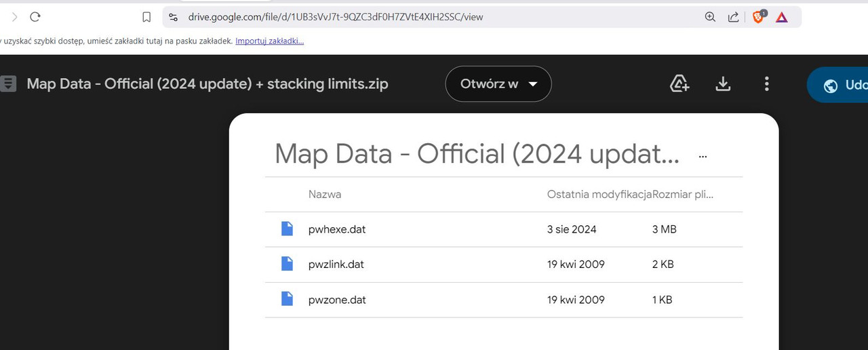Click the pwhexe.dat file icon
Viewport: 868px width, 350px height.
[x=287, y=229]
